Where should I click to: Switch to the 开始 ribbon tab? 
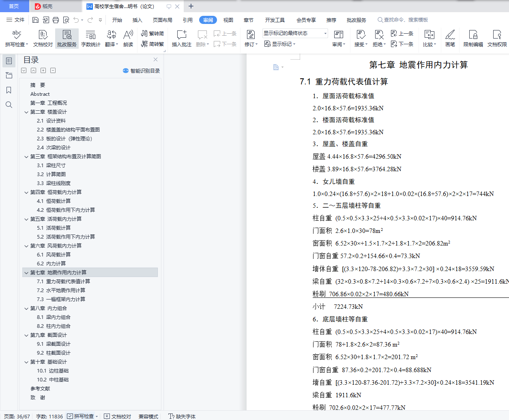pos(117,20)
